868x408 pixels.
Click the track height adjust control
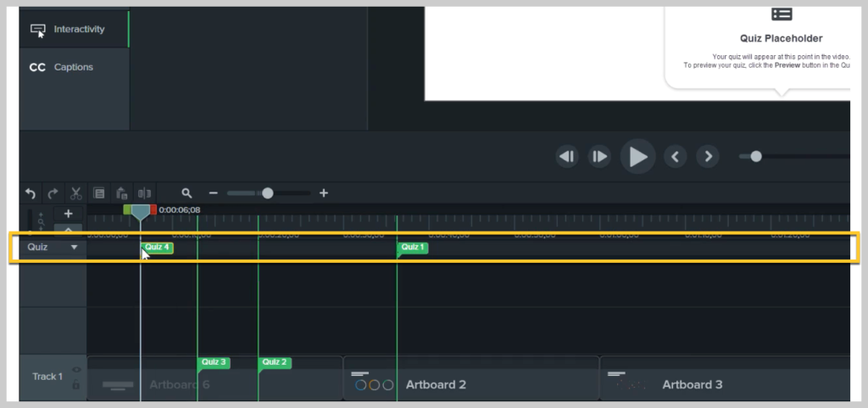41,221
